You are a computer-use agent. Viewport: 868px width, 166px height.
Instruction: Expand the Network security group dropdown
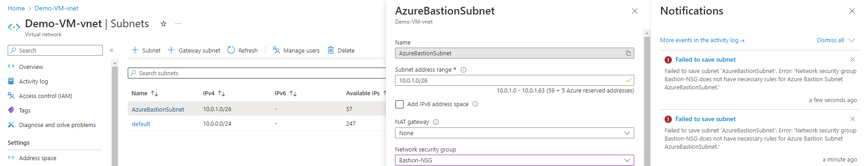pos(514,160)
